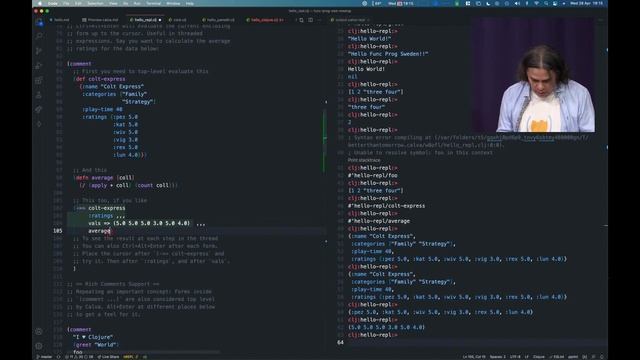The width and height of the screenshot is (640, 360).
Task: Click the UTF-8 encoding status item
Action: (515, 357)
